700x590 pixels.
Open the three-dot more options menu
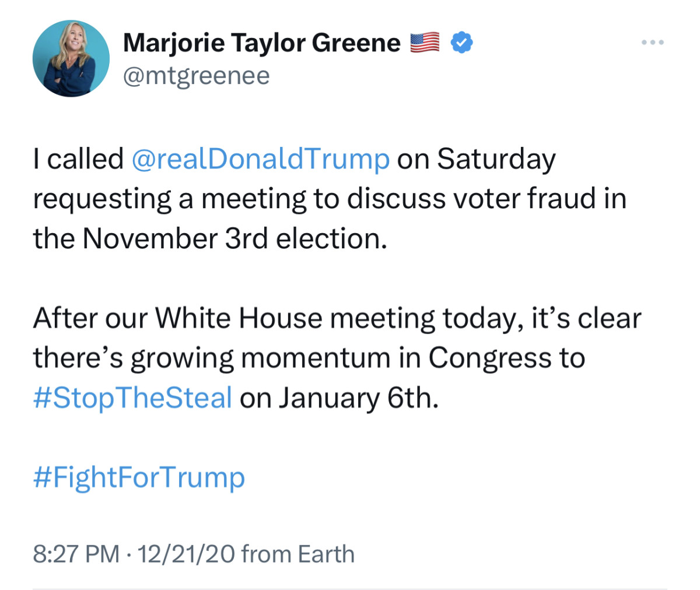click(x=653, y=41)
